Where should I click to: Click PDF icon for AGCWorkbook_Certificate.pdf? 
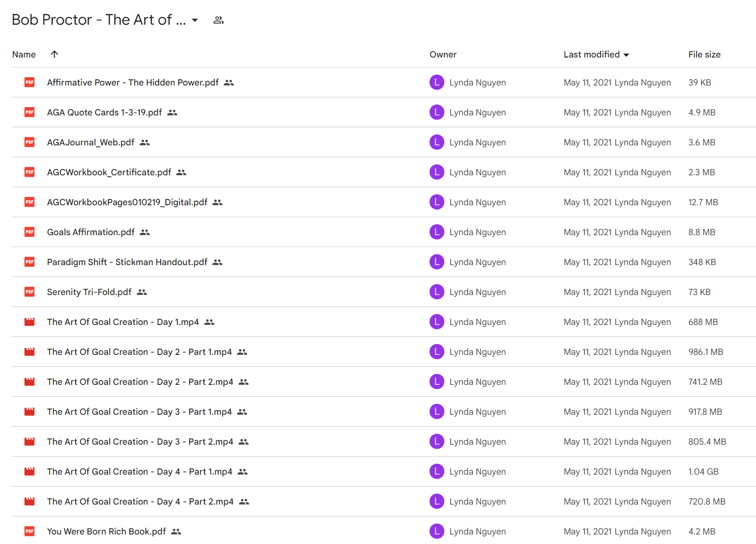(29, 172)
